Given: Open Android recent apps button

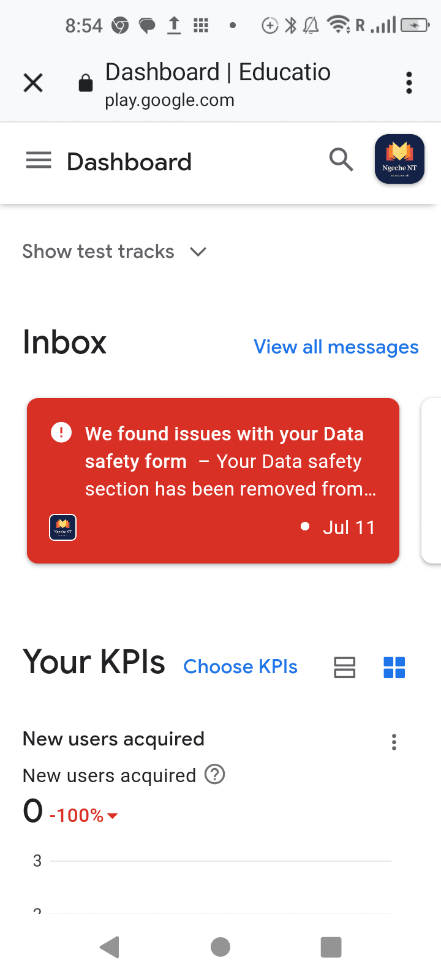Looking at the screenshot, I should [x=331, y=947].
